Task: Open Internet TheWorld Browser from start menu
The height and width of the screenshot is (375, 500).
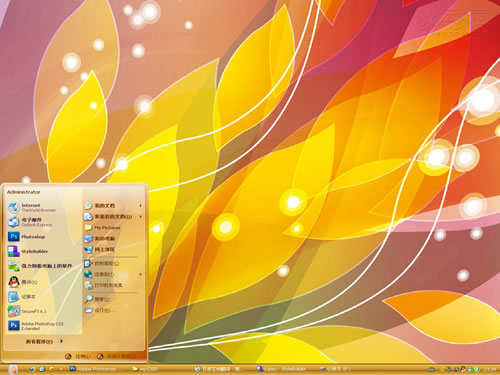Action: (x=43, y=207)
